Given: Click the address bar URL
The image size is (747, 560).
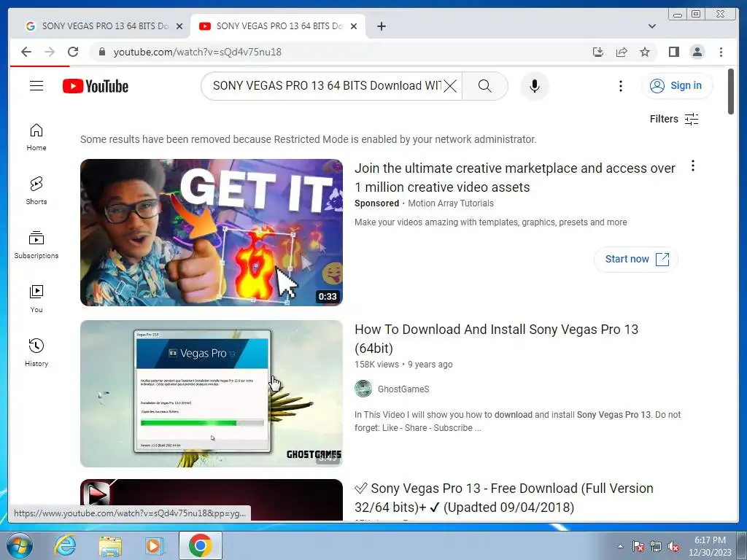Looking at the screenshot, I should pyautogui.click(x=197, y=52).
